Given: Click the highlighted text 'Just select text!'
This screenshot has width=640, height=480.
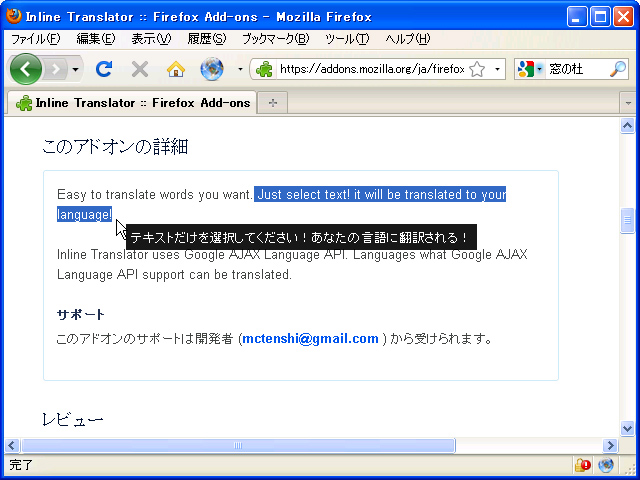Looking at the screenshot, I should (x=304, y=194).
